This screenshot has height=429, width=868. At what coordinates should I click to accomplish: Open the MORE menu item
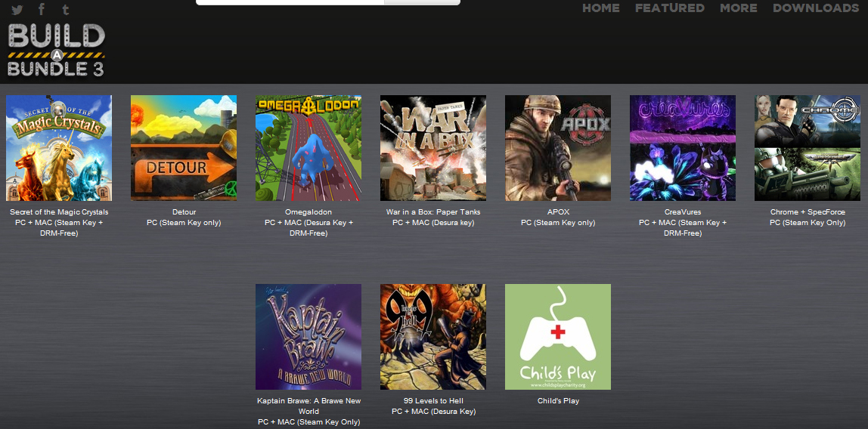[739, 8]
